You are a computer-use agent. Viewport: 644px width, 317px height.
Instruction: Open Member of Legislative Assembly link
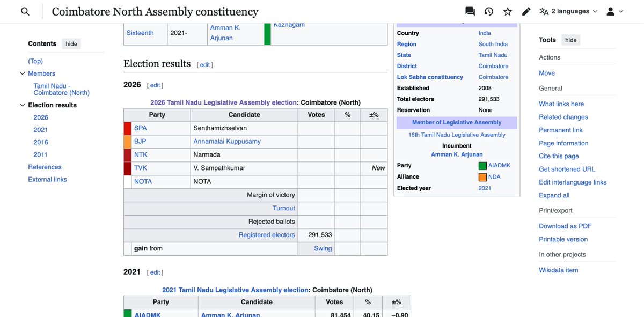pos(457,123)
